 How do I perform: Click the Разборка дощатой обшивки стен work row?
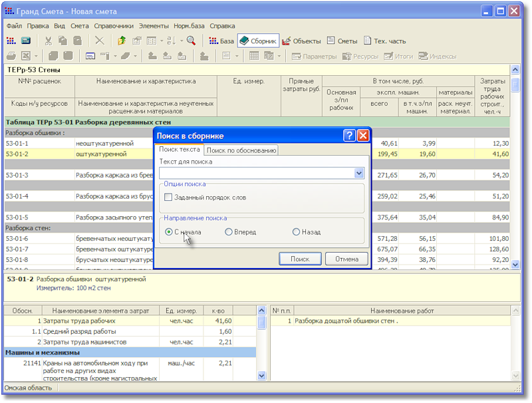(x=390, y=321)
